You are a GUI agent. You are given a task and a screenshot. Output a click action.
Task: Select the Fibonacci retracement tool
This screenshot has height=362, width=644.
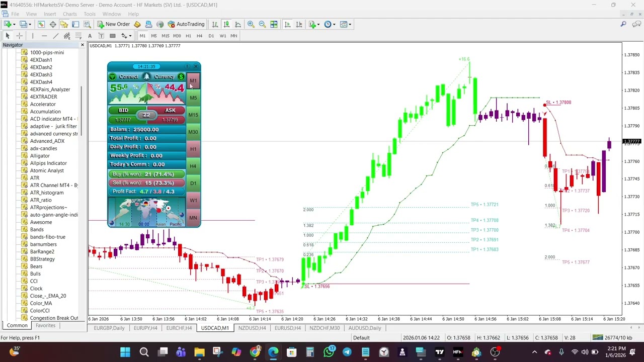click(78, 36)
